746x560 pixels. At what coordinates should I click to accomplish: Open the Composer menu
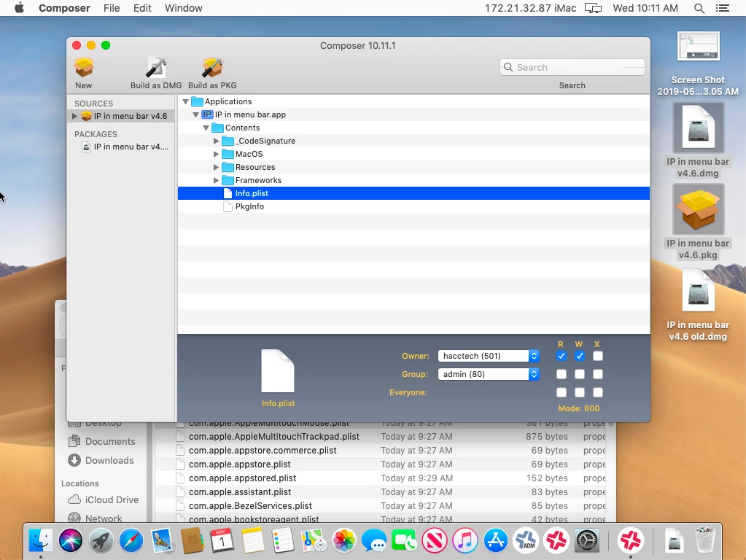(64, 8)
